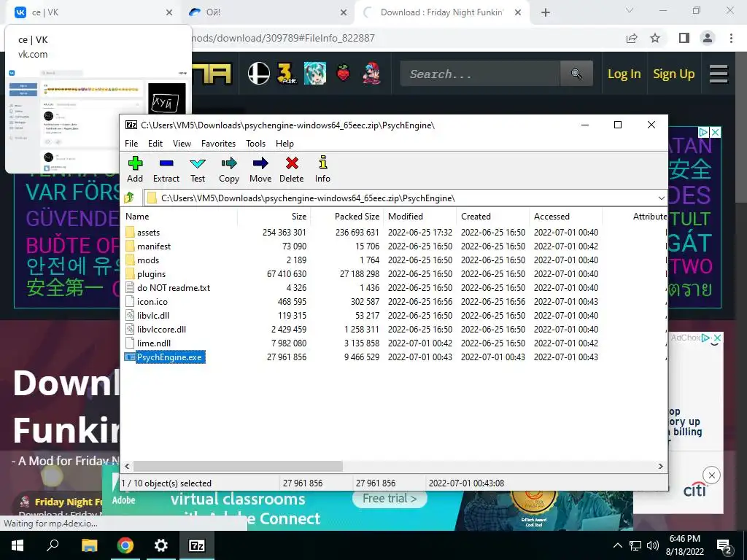Show hidden system tray icons
The image size is (747, 560).
(617, 545)
